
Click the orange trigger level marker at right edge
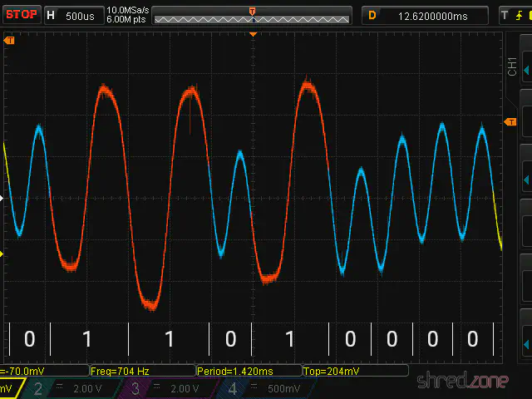click(x=510, y=122)
